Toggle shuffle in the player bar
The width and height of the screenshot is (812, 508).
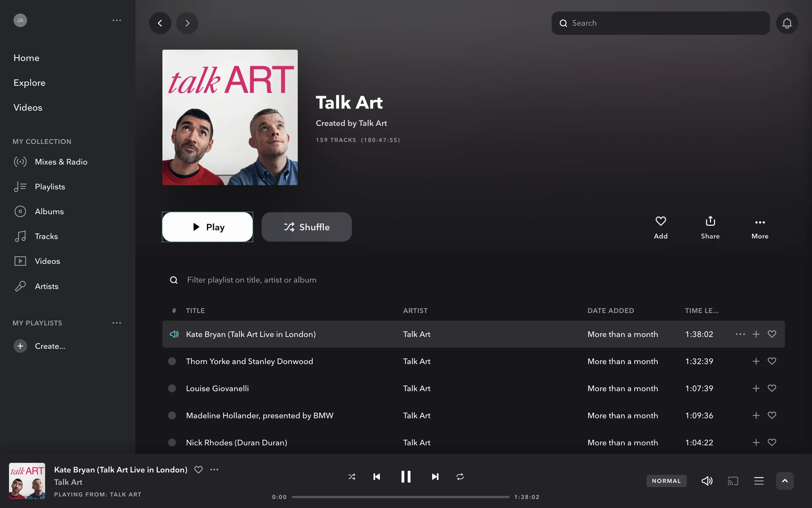pyautogui.click(x=351, y=477)
